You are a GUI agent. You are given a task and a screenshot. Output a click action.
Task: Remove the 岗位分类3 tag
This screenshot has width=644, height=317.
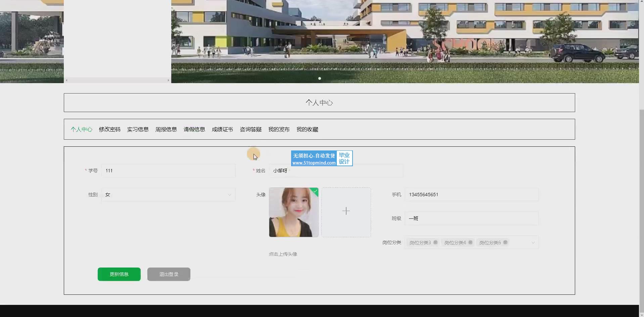tap(435, 242)
